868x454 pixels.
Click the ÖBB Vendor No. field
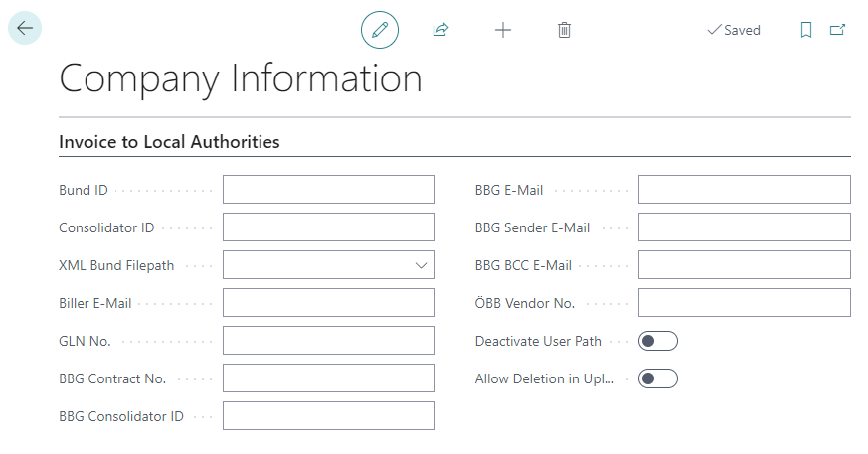(x=744, y=303)
